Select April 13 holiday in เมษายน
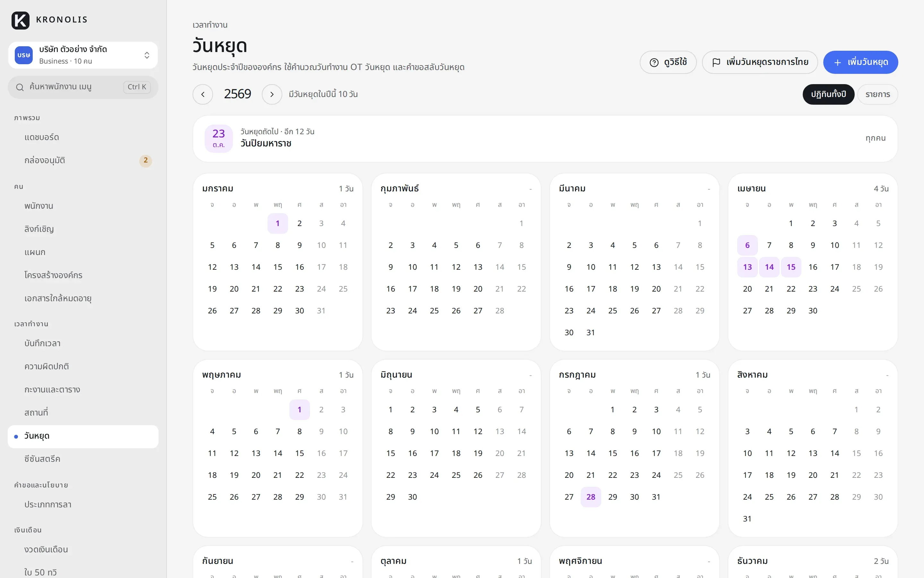Viewport: 924px width, 578px height. [747, 267]
